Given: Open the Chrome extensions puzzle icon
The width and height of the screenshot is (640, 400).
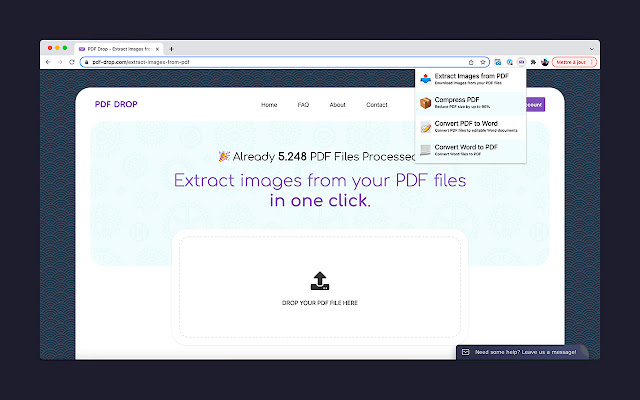Looking at the screenshot, I should point(533,62).
